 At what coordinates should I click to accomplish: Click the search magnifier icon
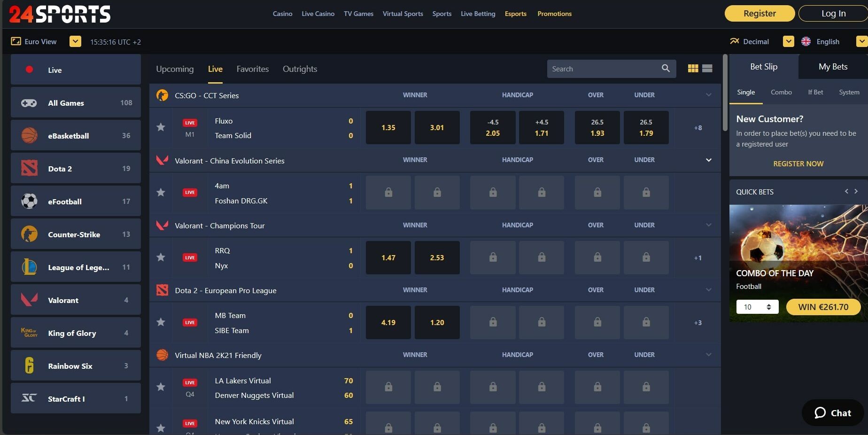pyautogui.click(x=665, y=69)
